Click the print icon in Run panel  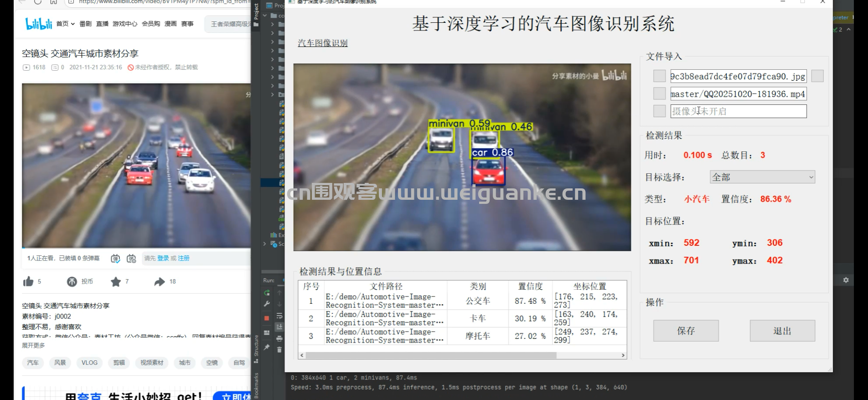(279, 338)
